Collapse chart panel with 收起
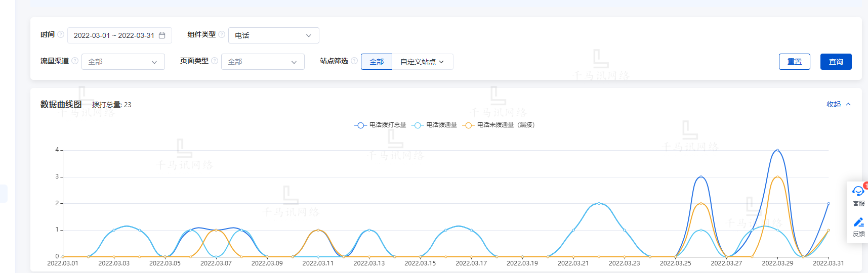This screenshot has width=868, height=273. click(838, 104)
